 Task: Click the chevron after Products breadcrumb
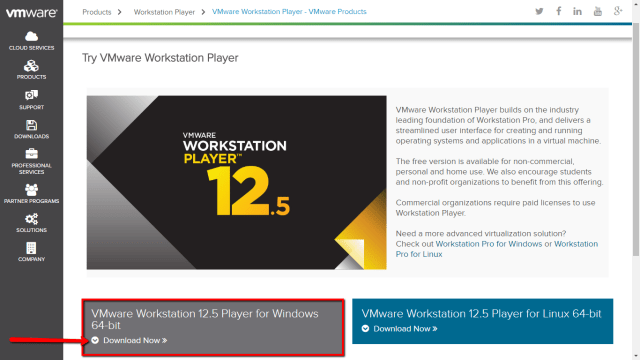tap(120, 12)
